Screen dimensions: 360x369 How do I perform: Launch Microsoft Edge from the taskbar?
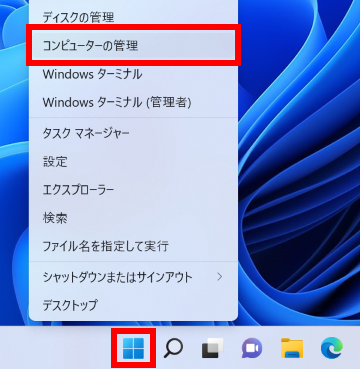point(332,348)
